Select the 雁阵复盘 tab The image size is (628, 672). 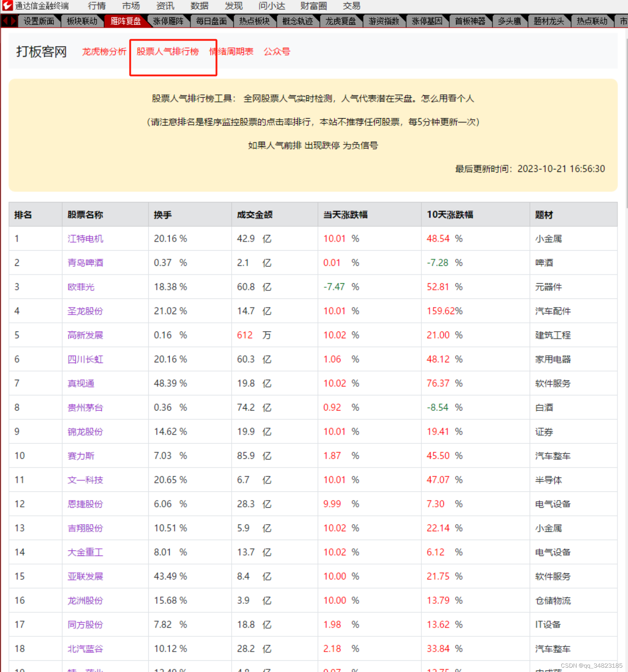[125, 21]
